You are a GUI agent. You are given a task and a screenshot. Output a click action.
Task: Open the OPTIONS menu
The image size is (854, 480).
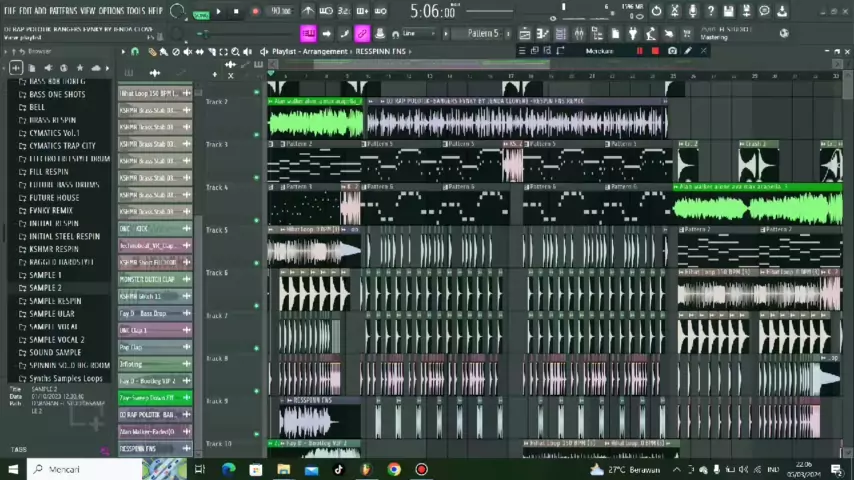(x=111, y=10)
